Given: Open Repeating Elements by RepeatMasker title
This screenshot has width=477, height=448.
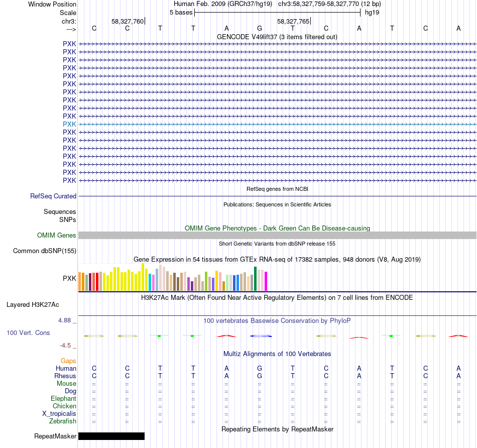Looking at the screenshot, I should [x=277, y=429].
